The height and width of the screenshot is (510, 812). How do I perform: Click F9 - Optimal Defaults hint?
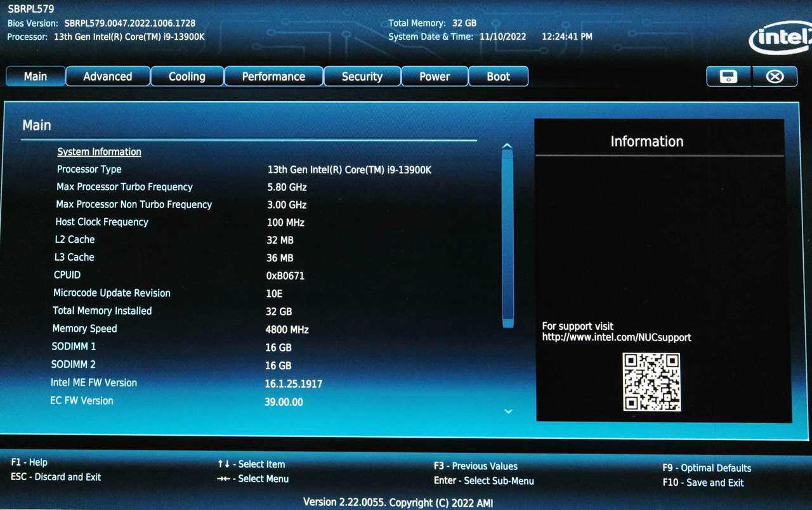(707, 468)
